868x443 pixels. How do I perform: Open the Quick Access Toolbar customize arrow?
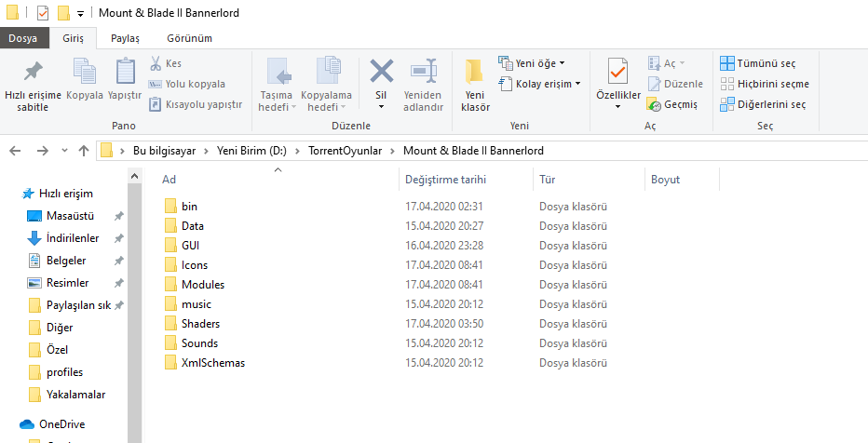click(81, 13)
